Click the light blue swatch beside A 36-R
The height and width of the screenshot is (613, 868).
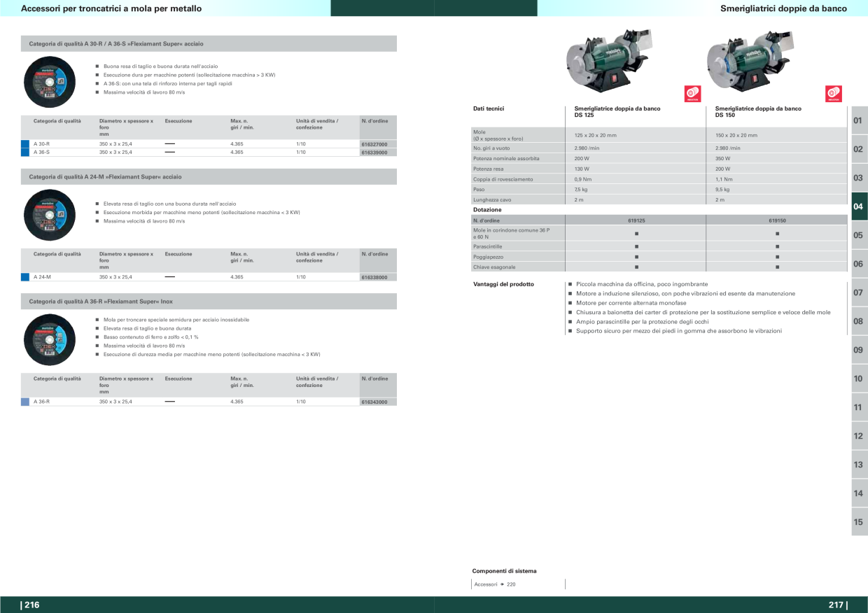[x=25, y=402]
